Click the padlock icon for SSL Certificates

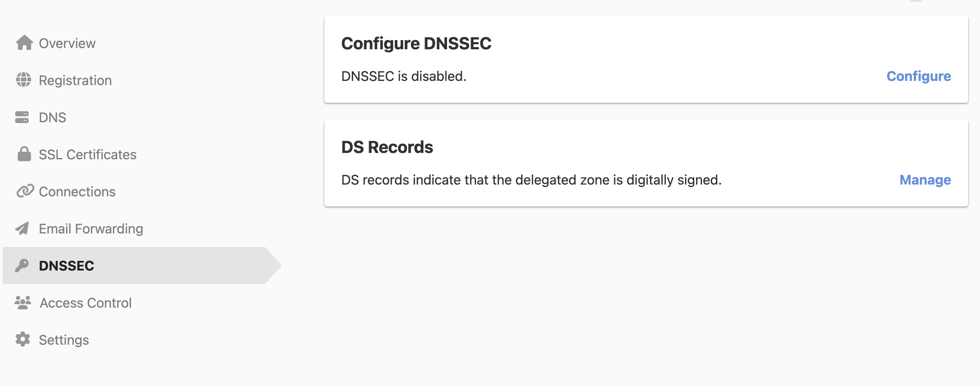[24, 154]
